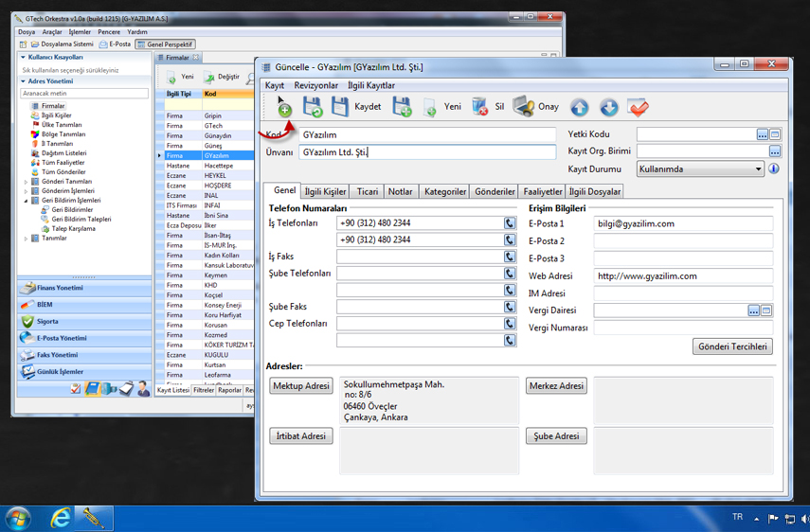810x532 pixels.
Task: Collapse Adres Yönetimi section in main window
Action: [24, 81]
